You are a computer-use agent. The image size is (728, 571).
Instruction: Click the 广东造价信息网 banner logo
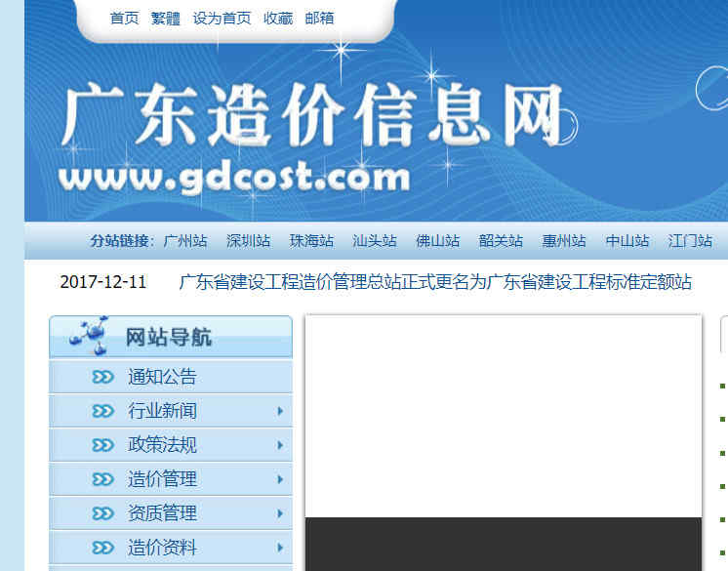tap(312, 114)
